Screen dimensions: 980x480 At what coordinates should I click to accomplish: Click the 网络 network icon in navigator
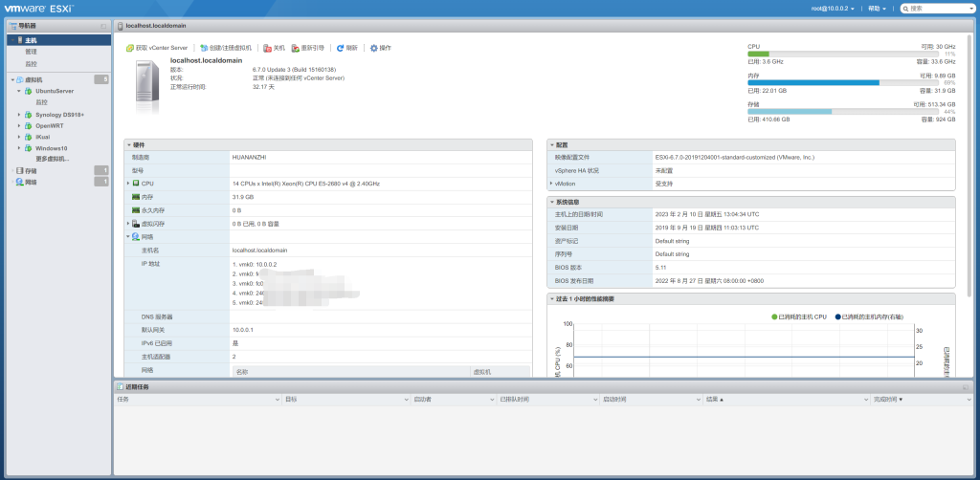20,182
